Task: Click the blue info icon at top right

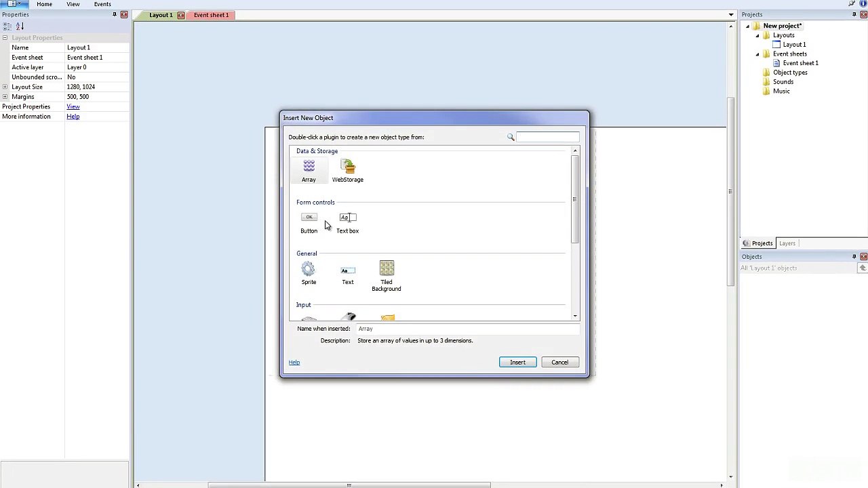Action: 863,3
